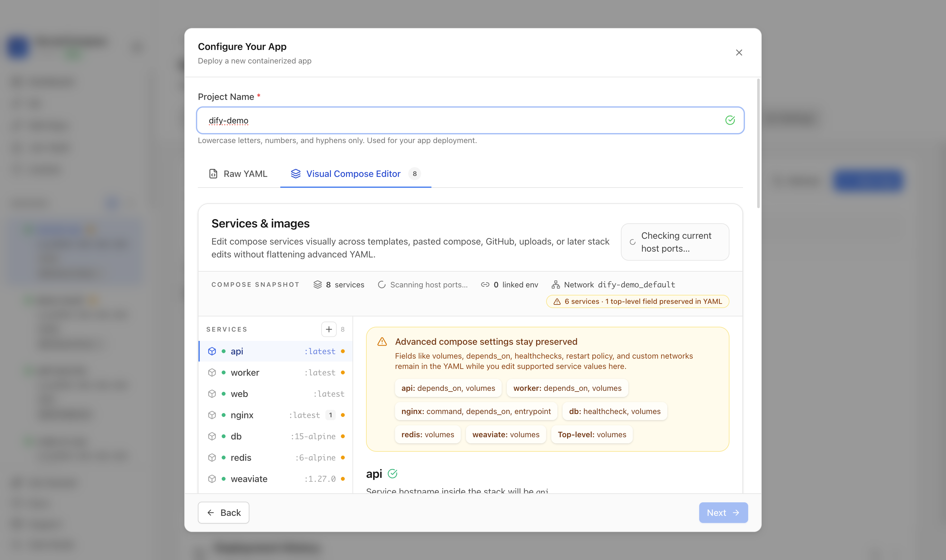Proceed with the Next button

pyautogui.click(x=723, y=512)
